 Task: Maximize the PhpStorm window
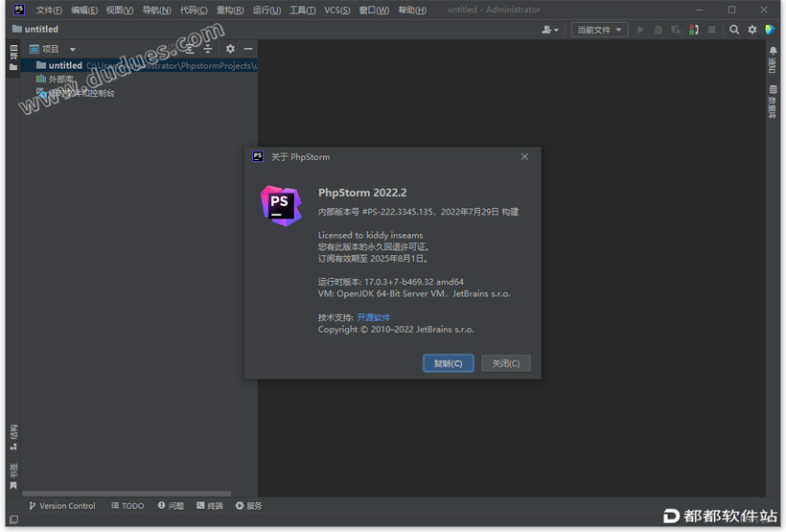[731, 10]
